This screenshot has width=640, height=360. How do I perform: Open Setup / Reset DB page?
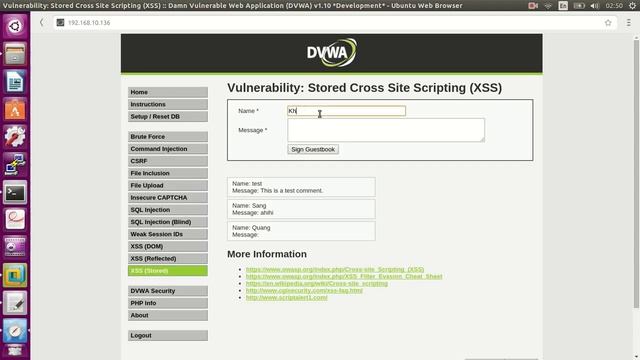pos(168,117)
